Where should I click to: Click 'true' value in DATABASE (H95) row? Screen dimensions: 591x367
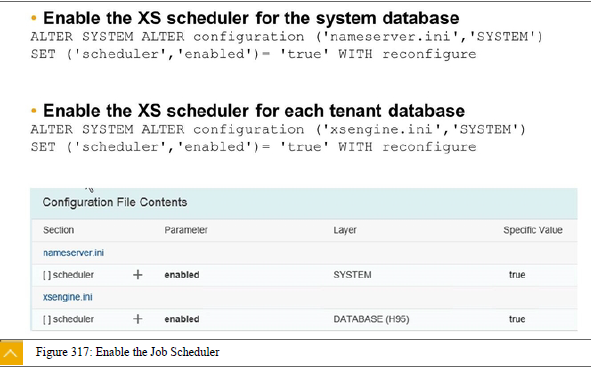click(x=517, y=319)
